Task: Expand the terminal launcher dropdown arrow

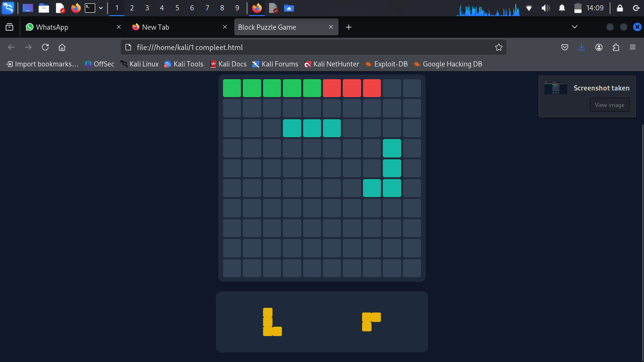Action: click(101, 8)
